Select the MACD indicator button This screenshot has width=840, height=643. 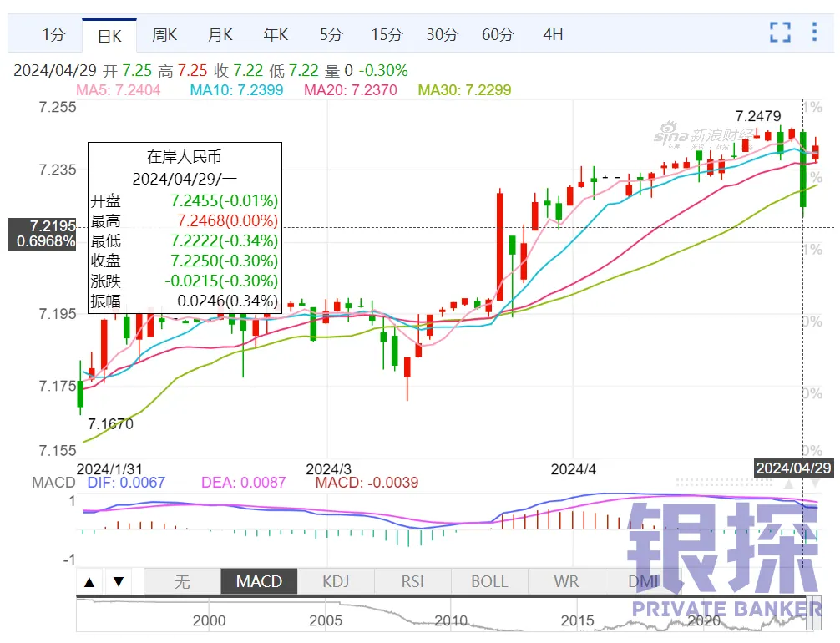point(259,582)
